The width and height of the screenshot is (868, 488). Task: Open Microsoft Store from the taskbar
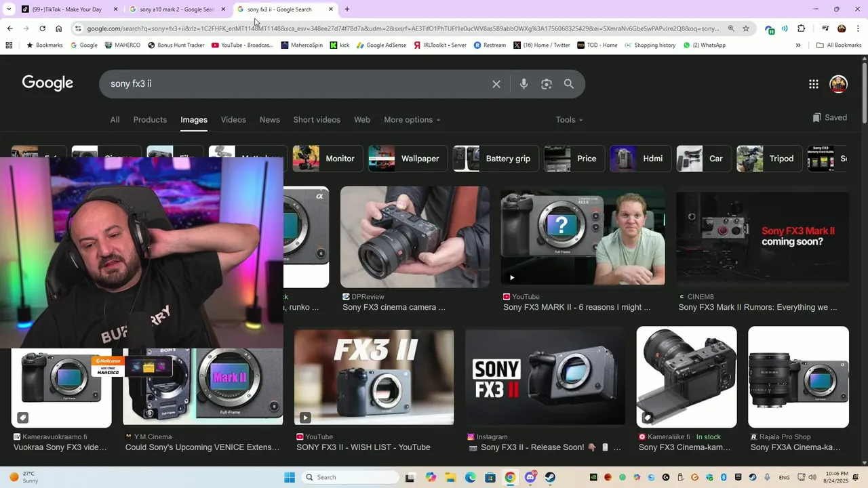click(x=490, y=477)
